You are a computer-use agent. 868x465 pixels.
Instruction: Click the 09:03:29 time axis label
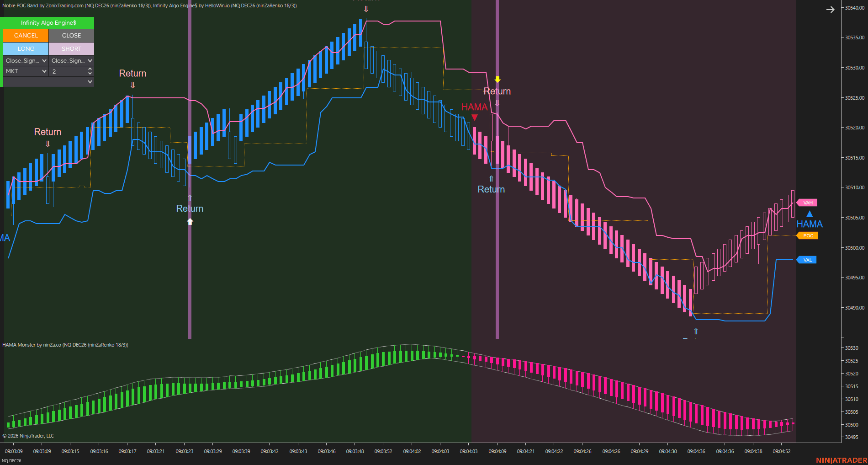point(213,451)
